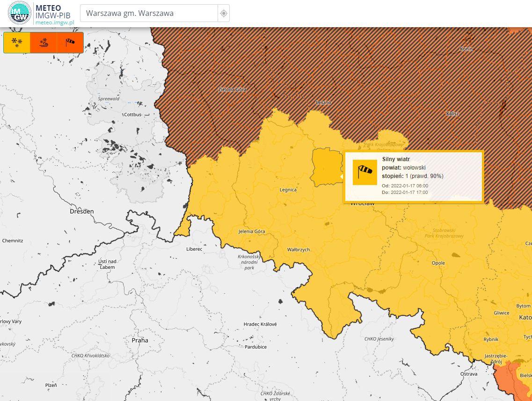Click the Dresden map label

tap(81, 211)
